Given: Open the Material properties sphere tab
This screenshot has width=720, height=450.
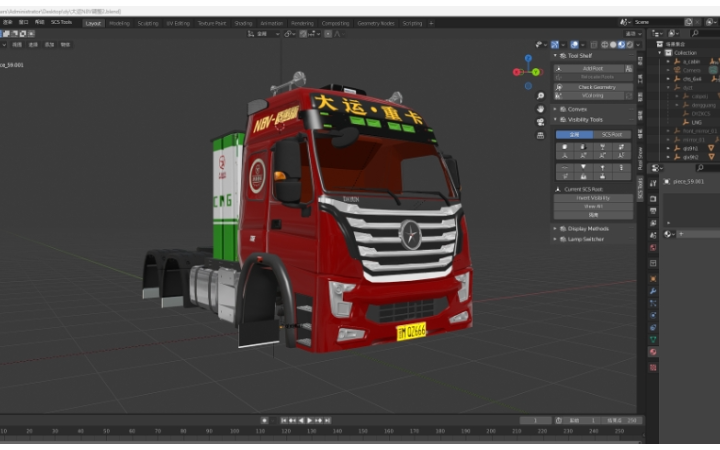Looking at the screenshot, I should click(653, 352).
